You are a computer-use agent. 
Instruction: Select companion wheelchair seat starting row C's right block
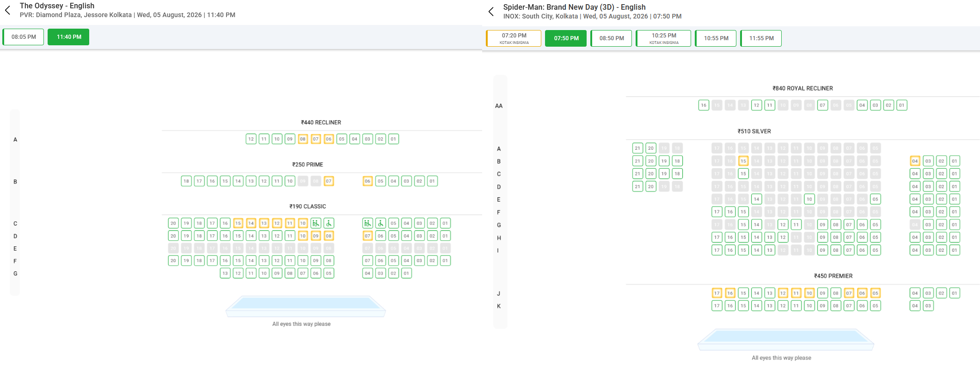367,223
